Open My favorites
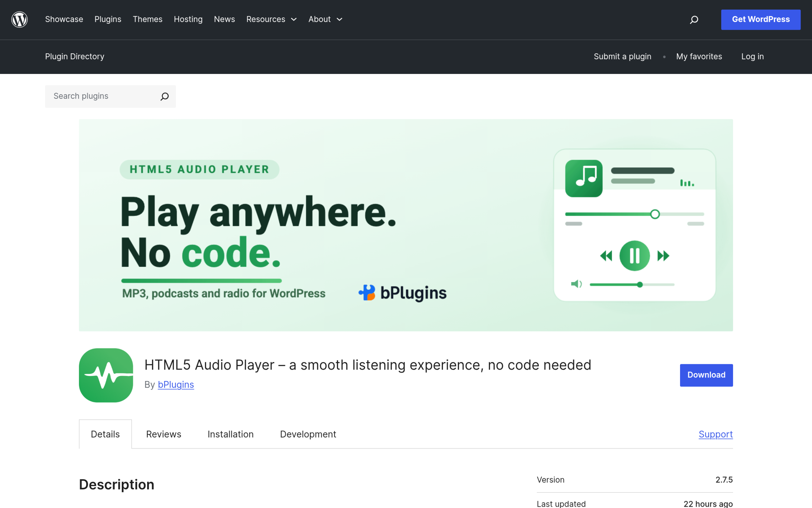This screenshot has width=812, height=508. (x=699, y=57)
